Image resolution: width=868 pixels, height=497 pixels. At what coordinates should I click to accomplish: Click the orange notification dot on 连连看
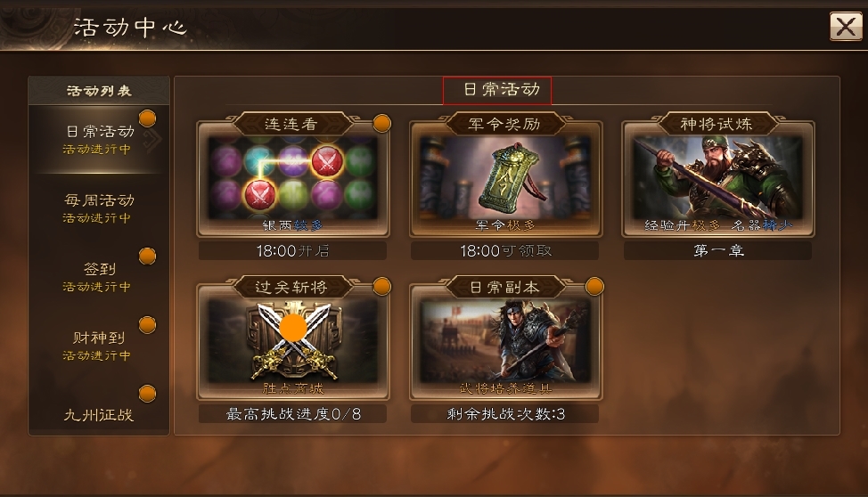382,124
